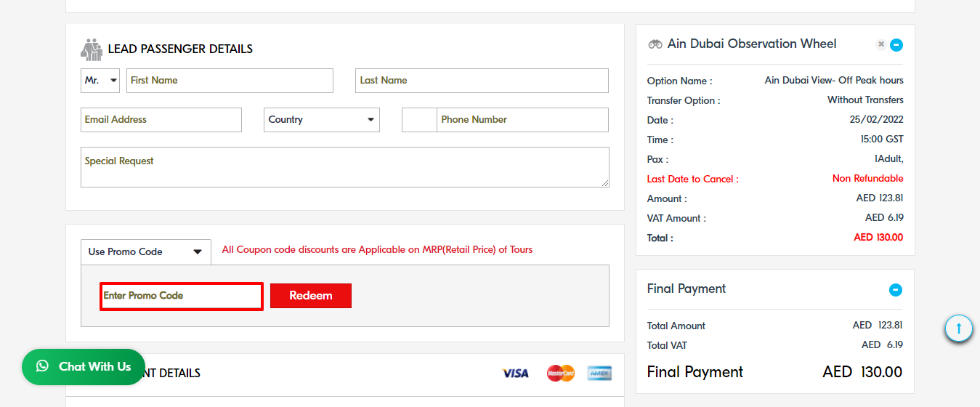Image resolution: width=980 pixels, height=407 pixels.
Task: Expand the Use Promo Code dropdown
Action: pyautogui.click(x=145, y=252)
